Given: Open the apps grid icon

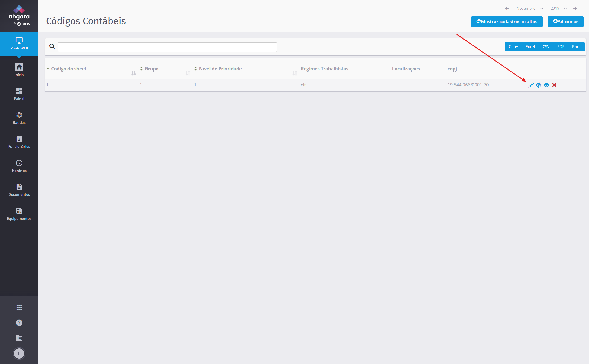Looking at the screenshot, I should [x=19, y=307].
